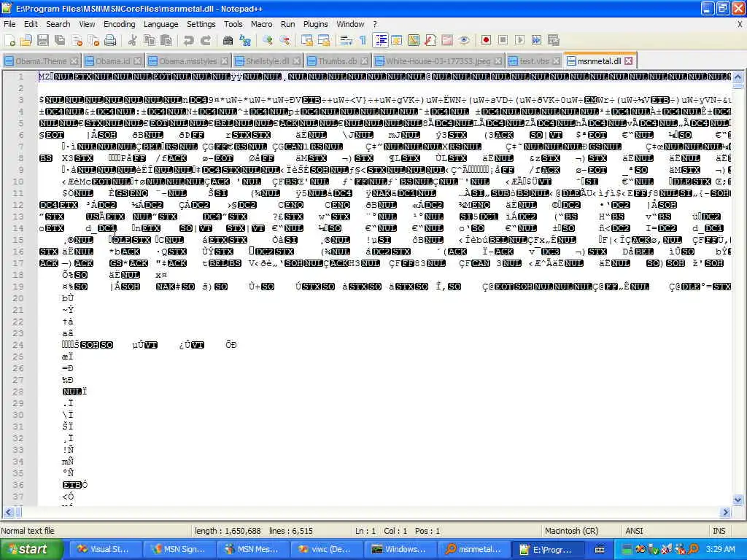
Task: Toggle word wrap toolbar icon
Action: click(346, 41)
